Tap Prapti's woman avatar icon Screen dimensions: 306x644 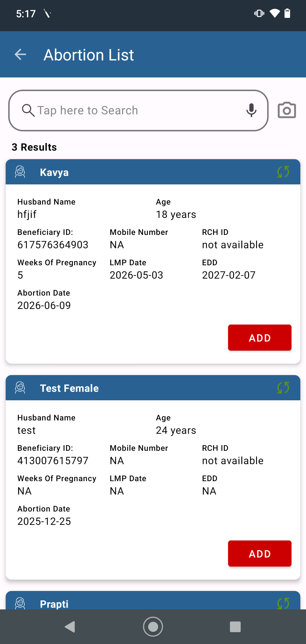click(x=20, y=603)
